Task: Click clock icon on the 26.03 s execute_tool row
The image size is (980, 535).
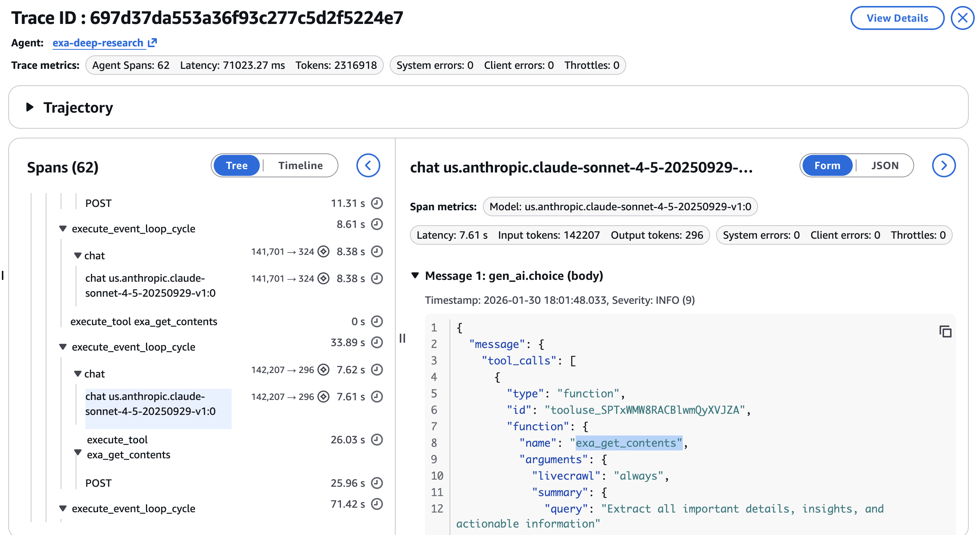Action: point(377,440)
